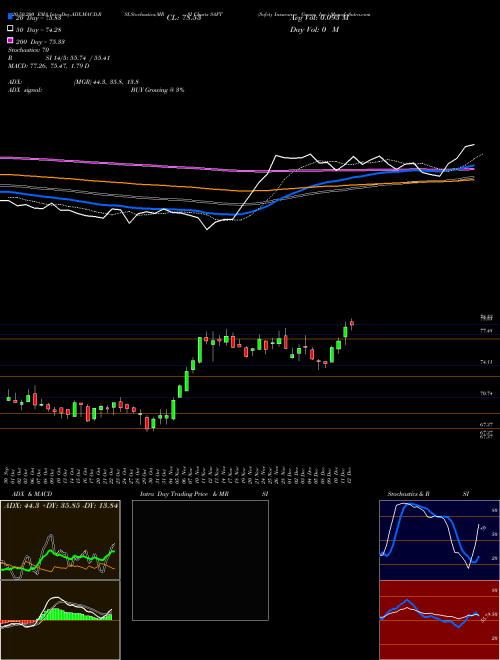Click the 'CL: 78.53' closing price text
Image resolution: width=500 pixels, height=660 pixels.
pos(184,18)
